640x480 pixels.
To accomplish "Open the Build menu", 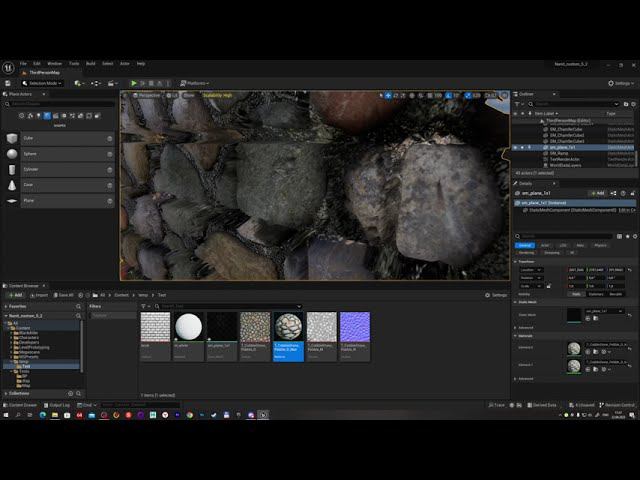I will [x=90, y=63].
